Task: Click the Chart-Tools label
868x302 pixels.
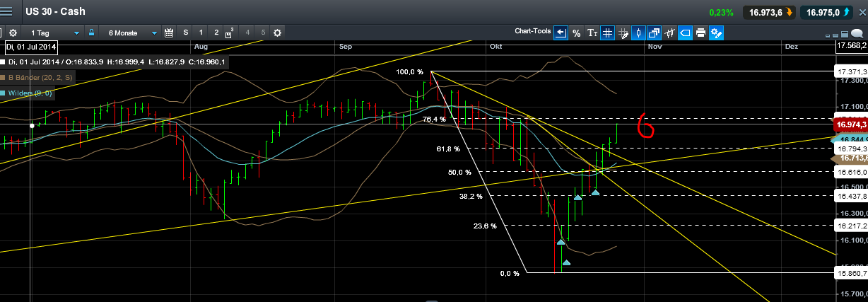Action: pos(532,32)
